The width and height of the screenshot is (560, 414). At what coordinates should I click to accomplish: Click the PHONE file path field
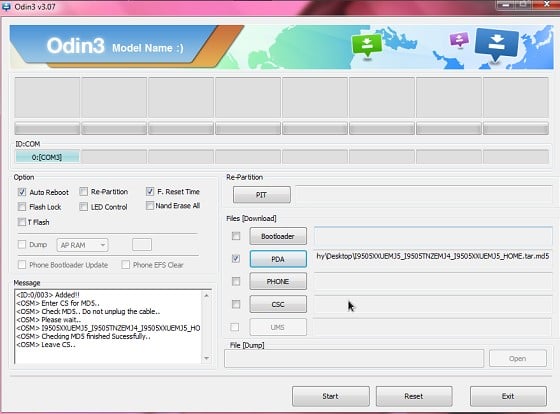click(x=433, y=281)
